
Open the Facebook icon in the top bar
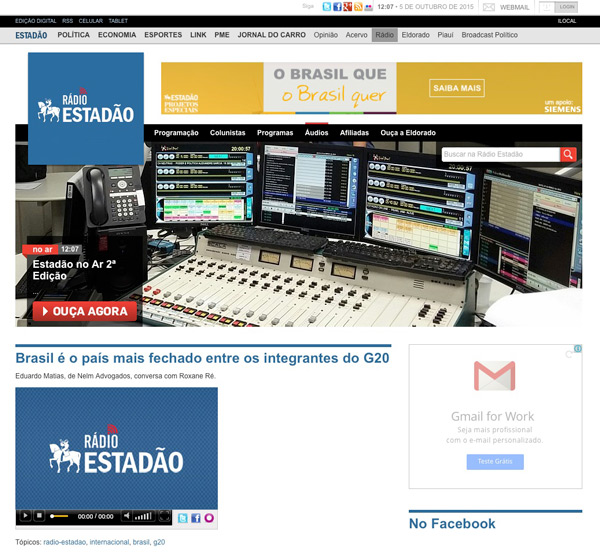[337, 7]
